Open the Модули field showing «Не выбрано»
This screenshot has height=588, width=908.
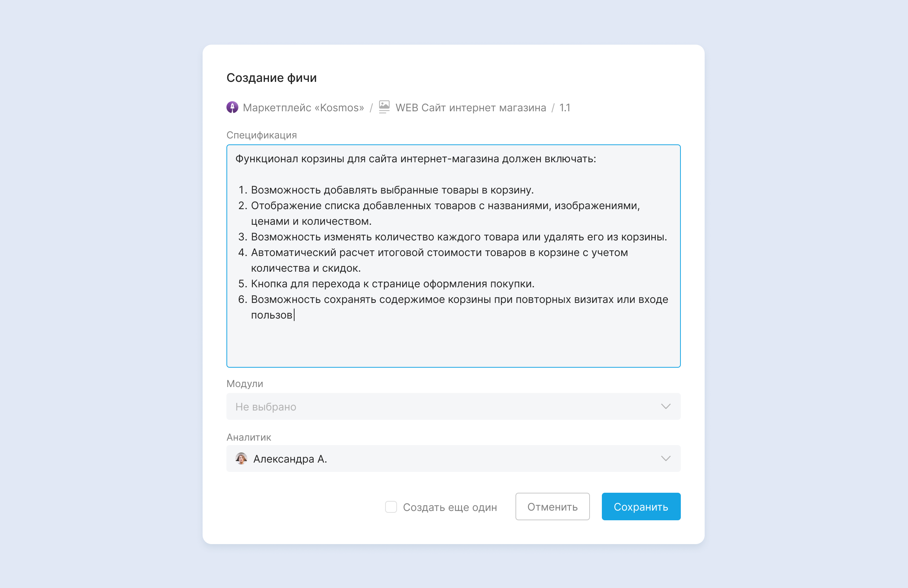(x=439, y=406)
